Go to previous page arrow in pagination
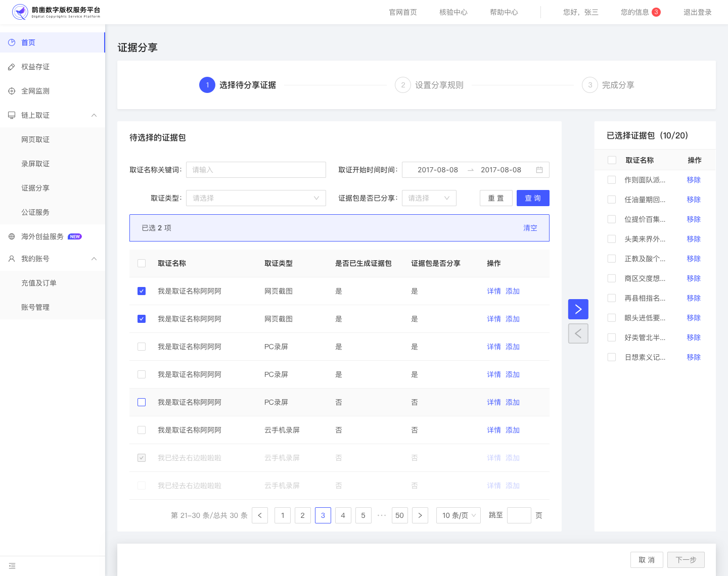Image resolution: width=728 pixels, height=576 pixels. click(x=260, y=515)
